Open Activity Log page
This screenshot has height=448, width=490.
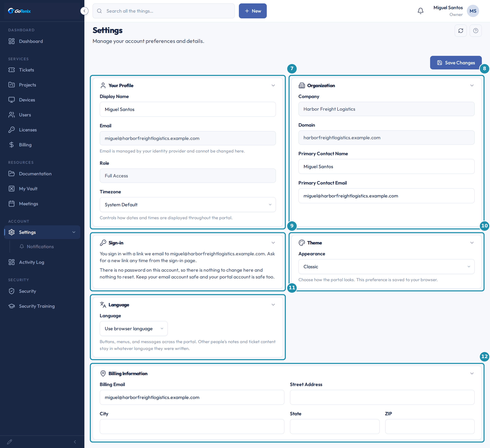pos(42,262)
